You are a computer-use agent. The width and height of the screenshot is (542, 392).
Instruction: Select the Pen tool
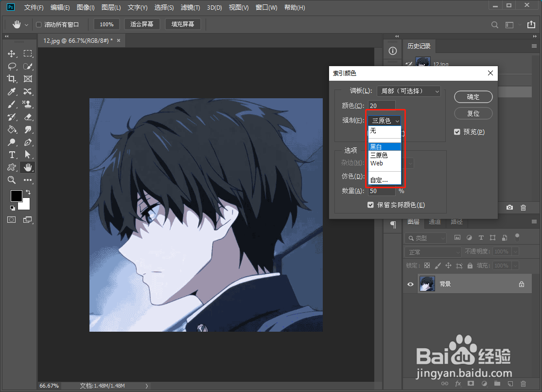coord(28,142)
